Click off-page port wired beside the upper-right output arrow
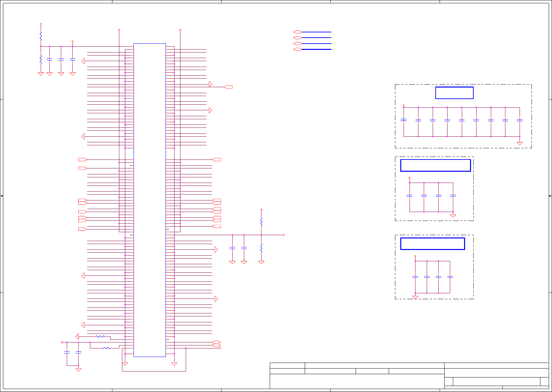This screenshot has width=552, height=392. (x=228, y=87)
